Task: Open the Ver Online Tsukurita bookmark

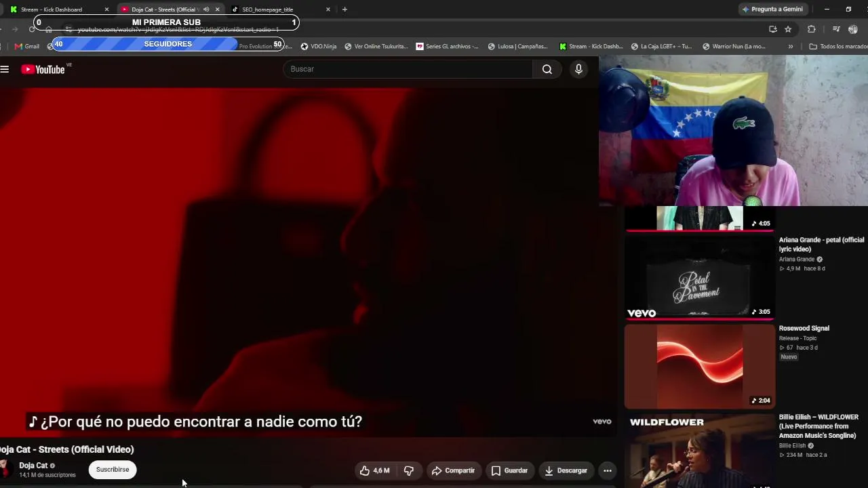Action: 376,47
